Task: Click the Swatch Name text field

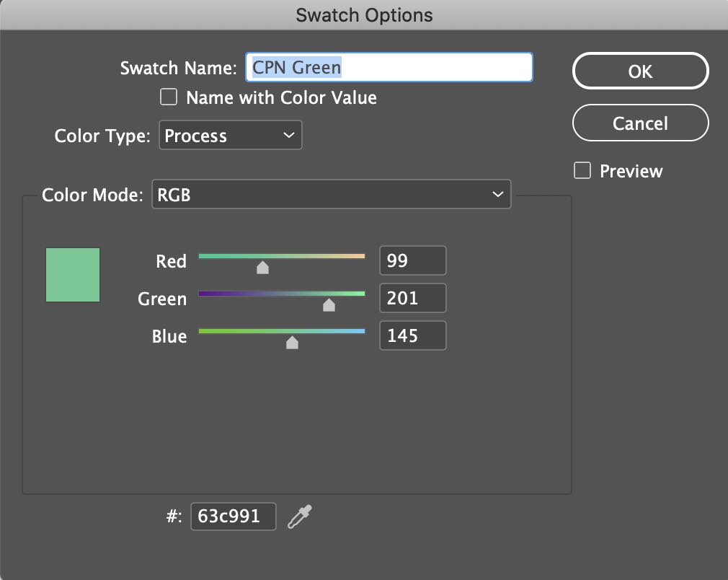Action: [389, 67]
